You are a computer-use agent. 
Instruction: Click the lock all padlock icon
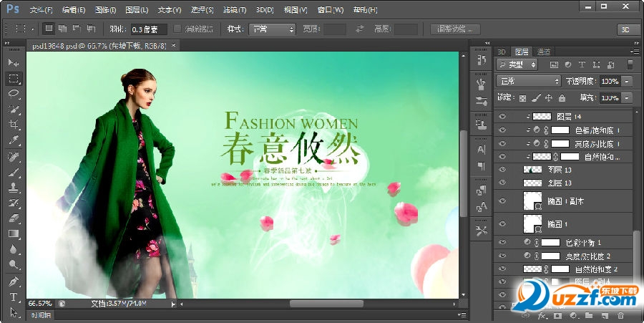[562, 97]
